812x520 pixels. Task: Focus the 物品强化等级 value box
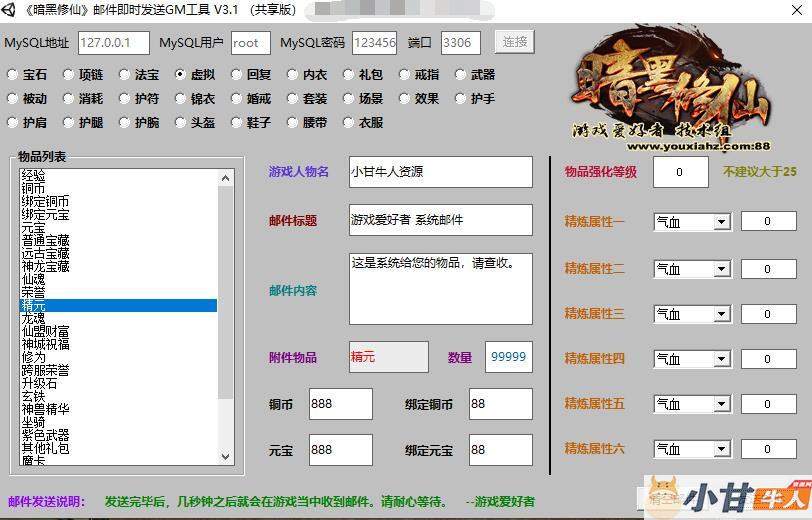click(680, 172)
